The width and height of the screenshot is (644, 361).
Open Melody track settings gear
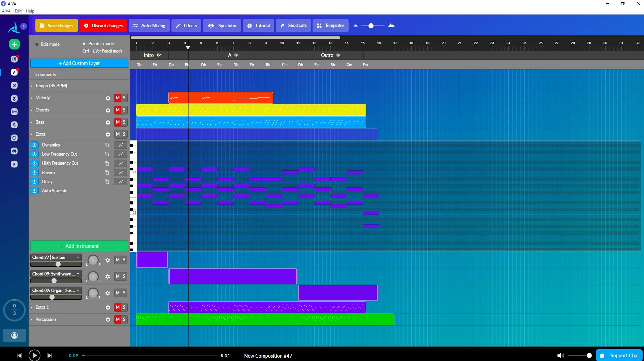coord(108,98)
